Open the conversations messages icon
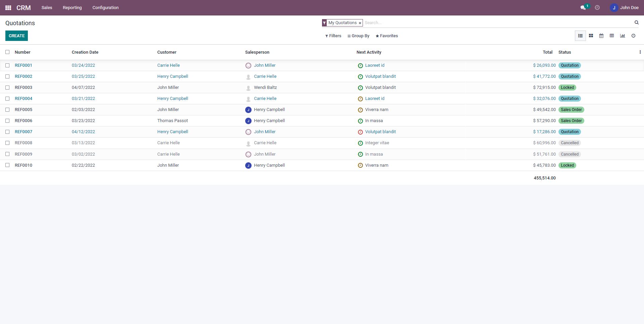Screen dimensions: 644x324 583,8
